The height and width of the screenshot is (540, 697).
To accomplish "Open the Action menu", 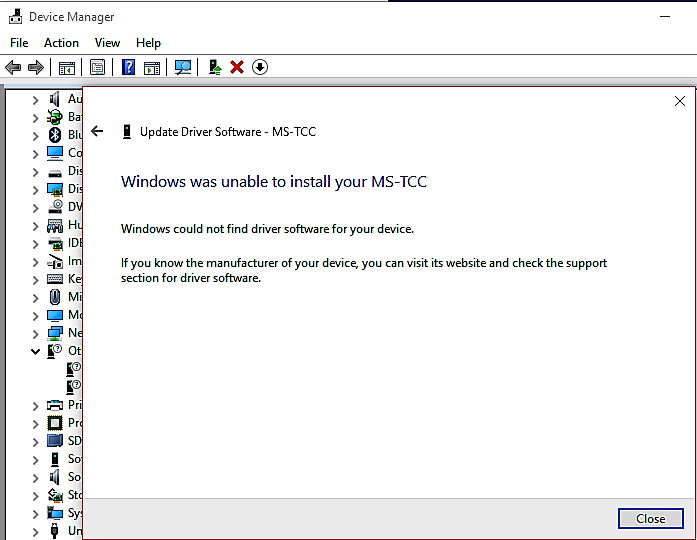I will click(x=61, y=43).
